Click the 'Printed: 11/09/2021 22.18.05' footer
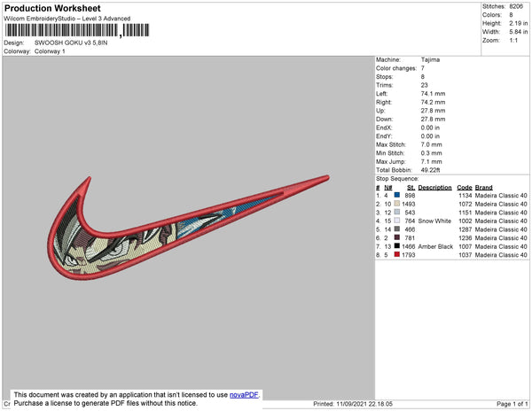532x411 pixels. 353,404
